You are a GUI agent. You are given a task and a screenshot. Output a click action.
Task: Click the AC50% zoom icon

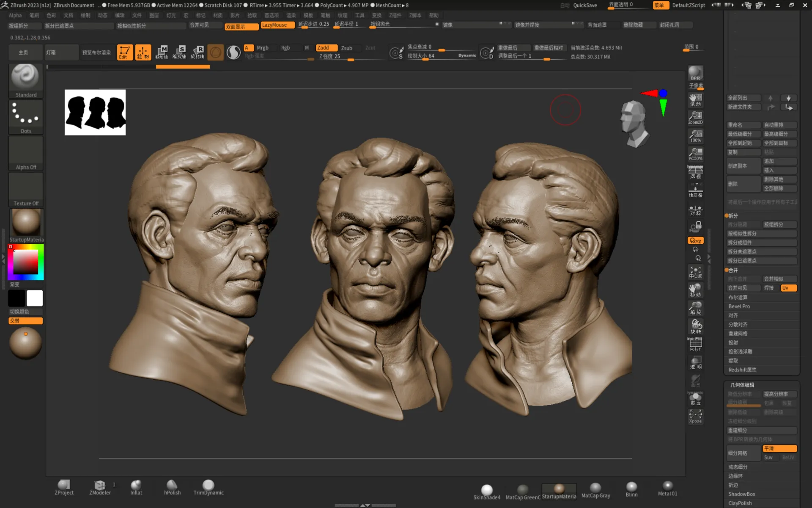(695, 154)
